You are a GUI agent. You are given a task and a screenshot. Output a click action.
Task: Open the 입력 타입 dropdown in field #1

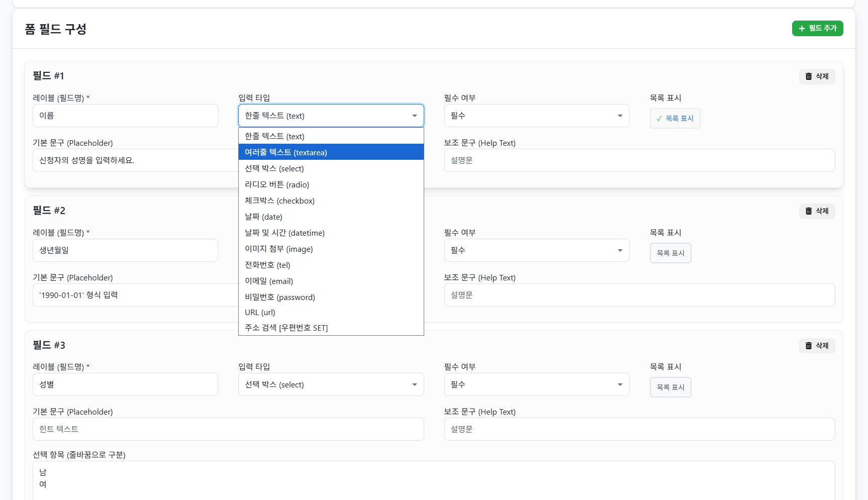[331, 116]
